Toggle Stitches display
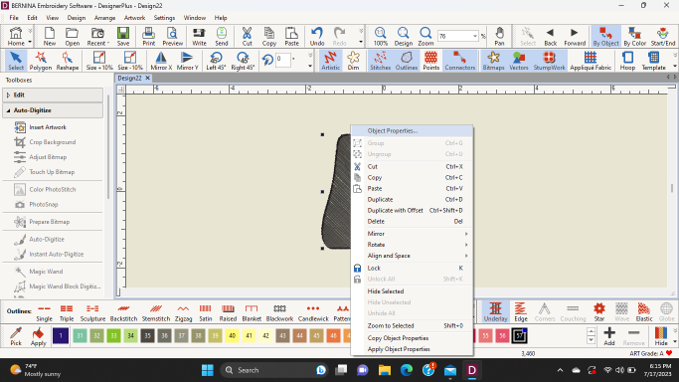This screenshot has height=382, width=679. pyautogui.click(x=380, y=61)
